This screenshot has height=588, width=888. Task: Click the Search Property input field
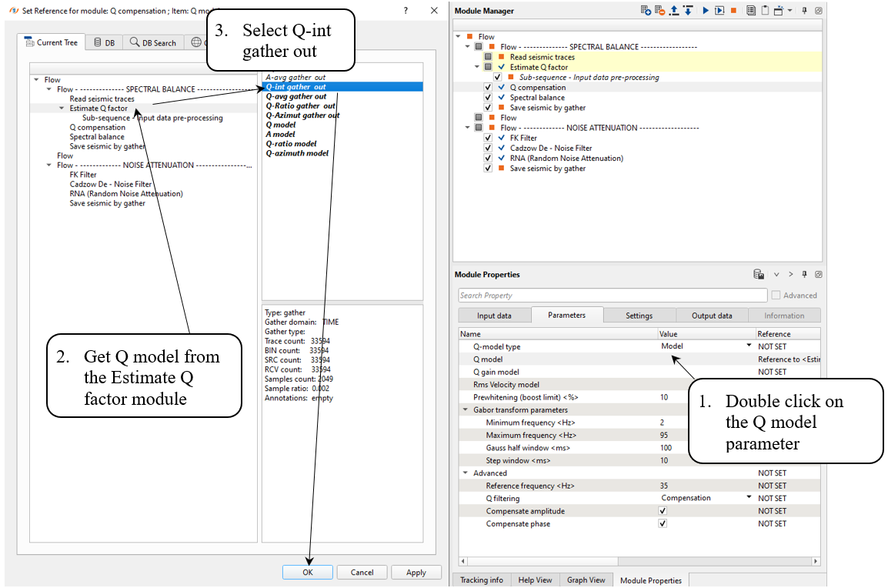point(612,296)
